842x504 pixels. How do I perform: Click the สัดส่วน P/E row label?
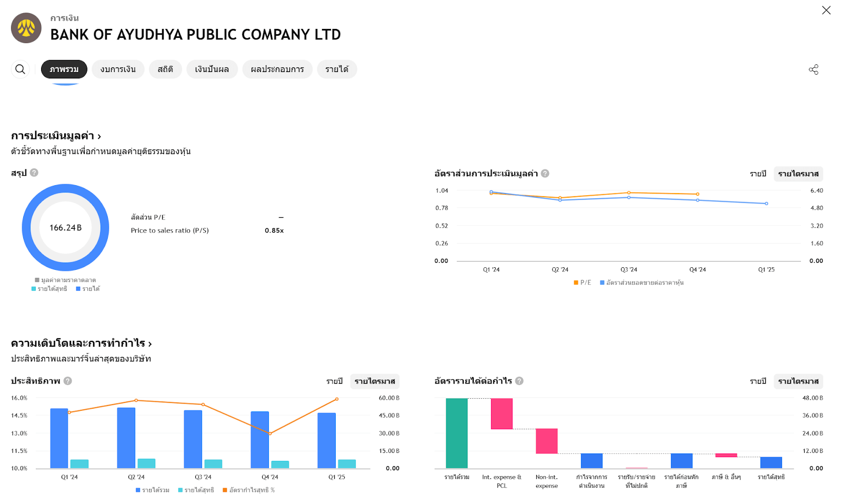click(x=148, y=217)
